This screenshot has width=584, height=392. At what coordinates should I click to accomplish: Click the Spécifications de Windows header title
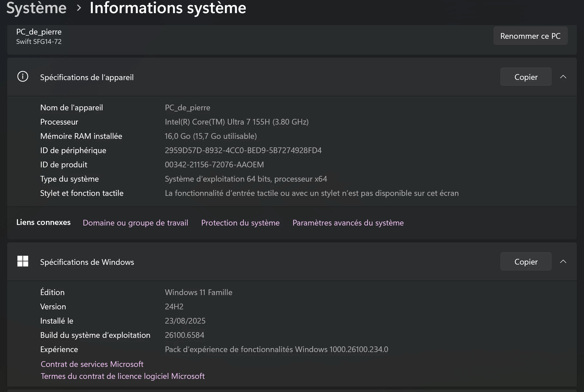point(87,262)
